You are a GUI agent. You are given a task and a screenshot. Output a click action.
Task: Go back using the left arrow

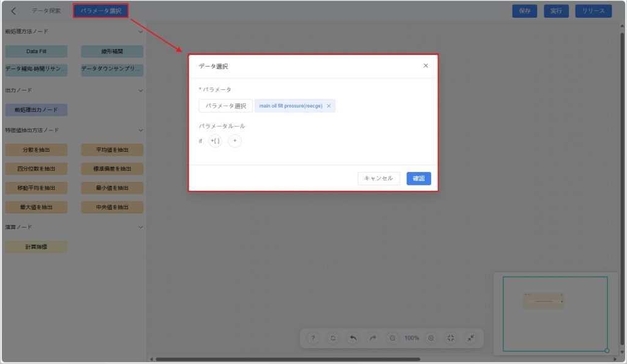pos(13,11)
